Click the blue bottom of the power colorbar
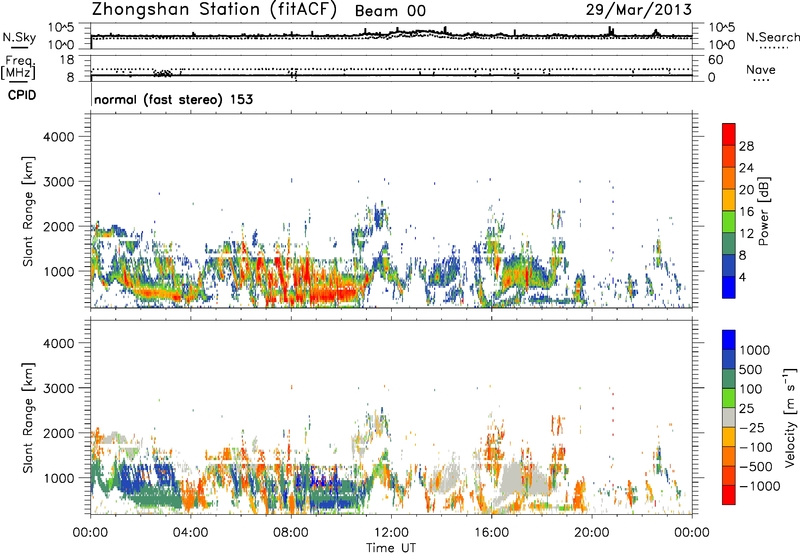This screenshot has height=554, width=800. pyautogui.click(x=729, y=287)
